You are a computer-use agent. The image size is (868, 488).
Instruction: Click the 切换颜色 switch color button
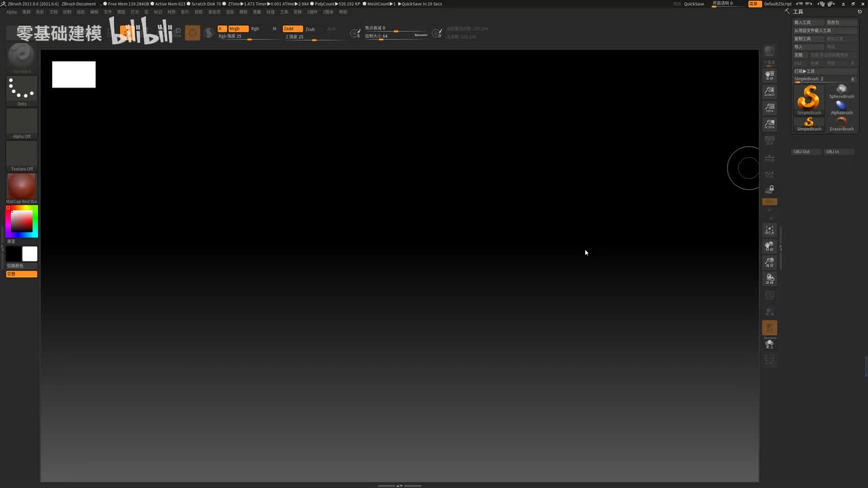click(x=22, y=266)
